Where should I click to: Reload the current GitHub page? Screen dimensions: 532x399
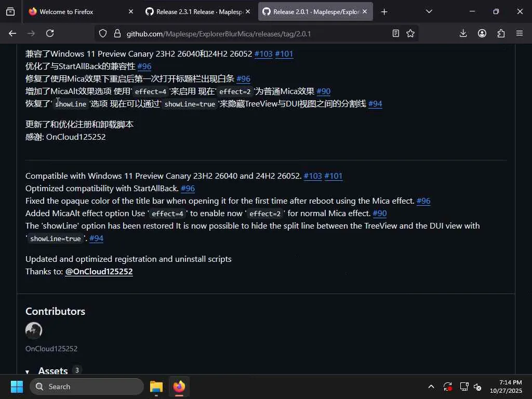pos(50,33)
